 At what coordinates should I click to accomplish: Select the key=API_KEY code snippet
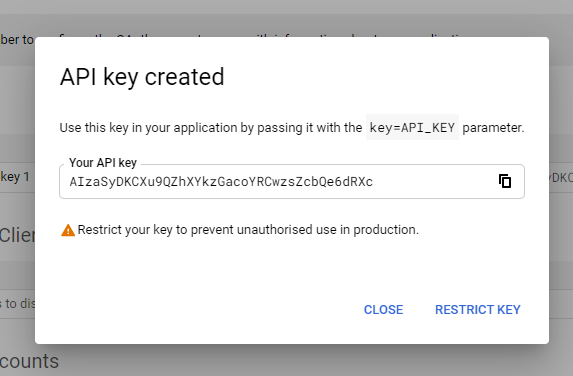click(x=412, y=128)
